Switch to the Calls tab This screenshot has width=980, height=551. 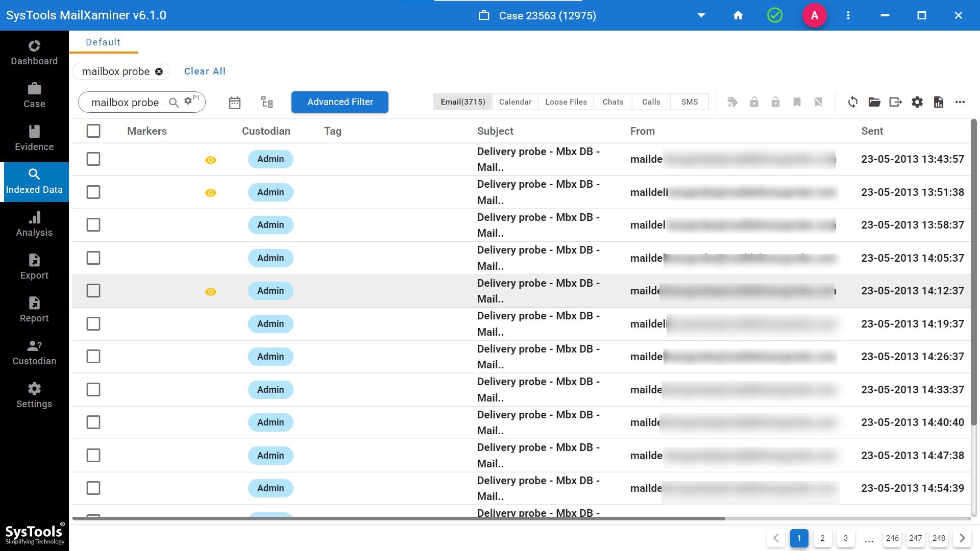click(651, 102)
